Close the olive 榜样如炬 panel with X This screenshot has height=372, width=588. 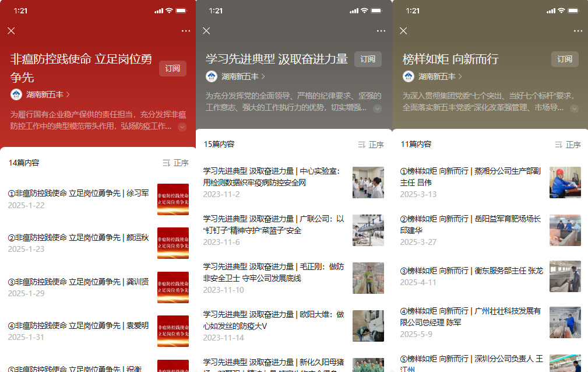coord(403,31)
